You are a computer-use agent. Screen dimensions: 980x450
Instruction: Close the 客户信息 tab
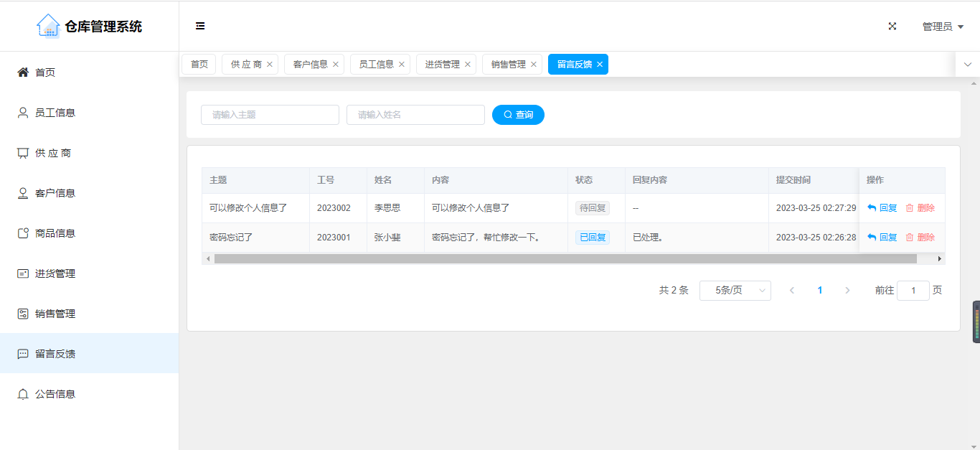[x=336, y=65]
